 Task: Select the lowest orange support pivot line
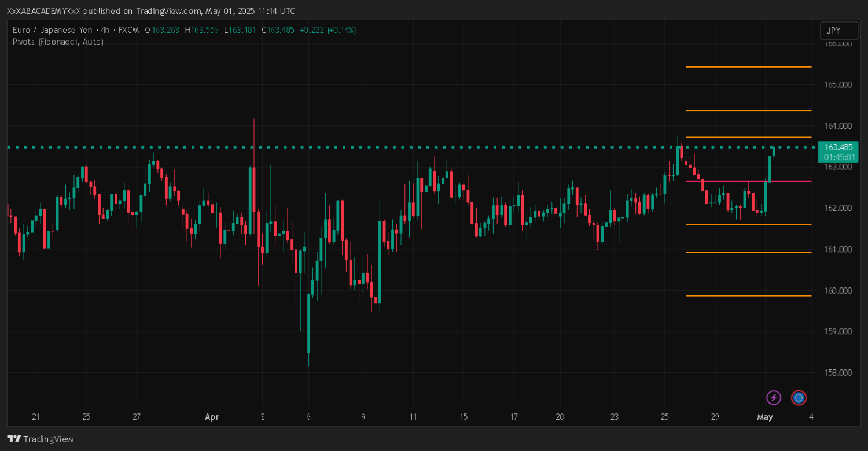748,295
